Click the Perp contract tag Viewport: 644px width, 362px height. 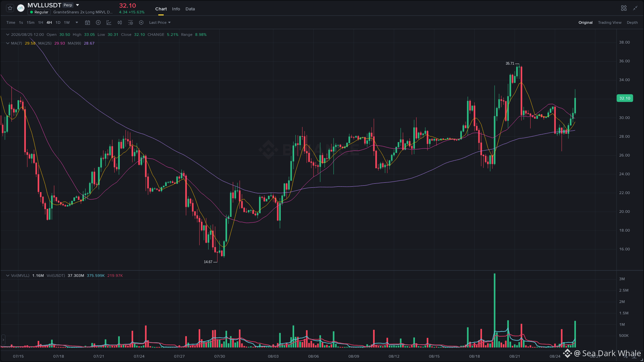(68, 5)
